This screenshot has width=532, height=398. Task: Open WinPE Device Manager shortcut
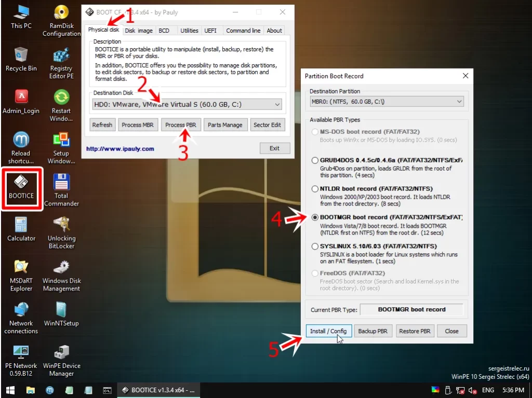tap(61, 361)
